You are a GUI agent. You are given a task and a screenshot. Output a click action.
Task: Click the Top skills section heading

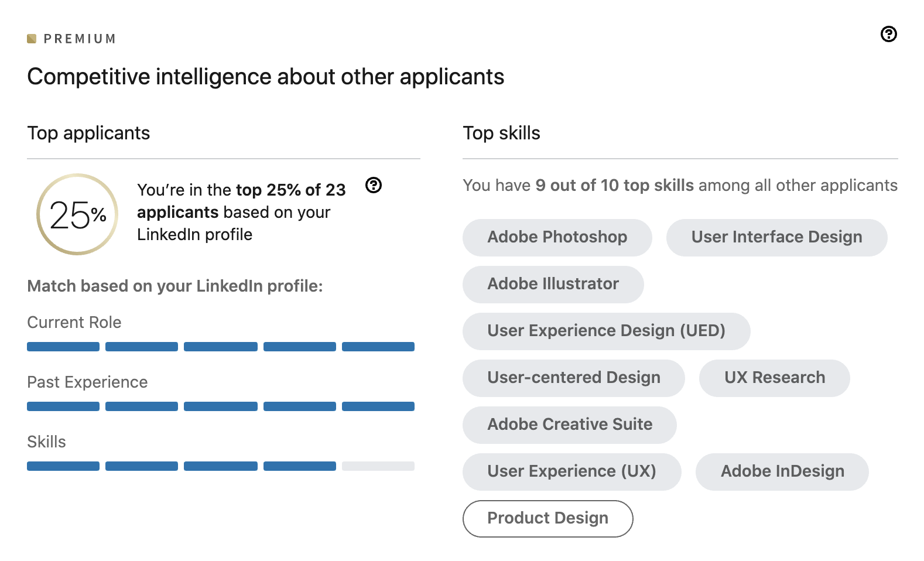point(501,134)
